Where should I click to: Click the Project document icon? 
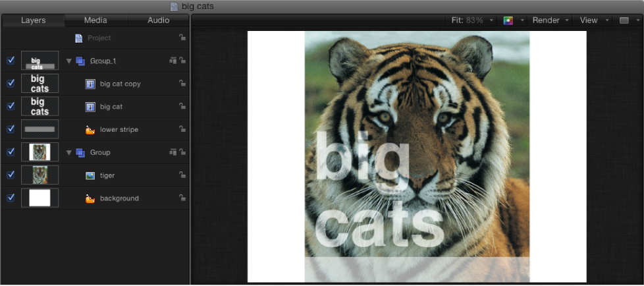[78, 38]
